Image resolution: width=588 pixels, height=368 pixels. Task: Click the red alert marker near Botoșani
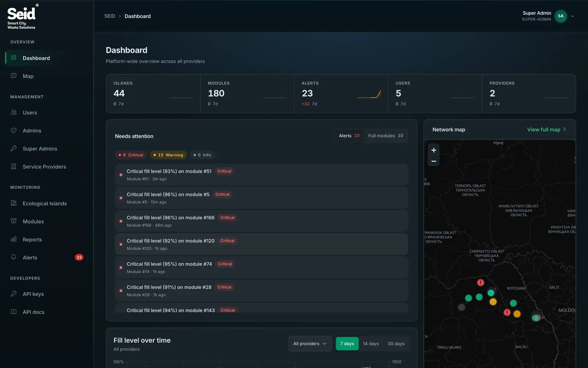point(507,312)
